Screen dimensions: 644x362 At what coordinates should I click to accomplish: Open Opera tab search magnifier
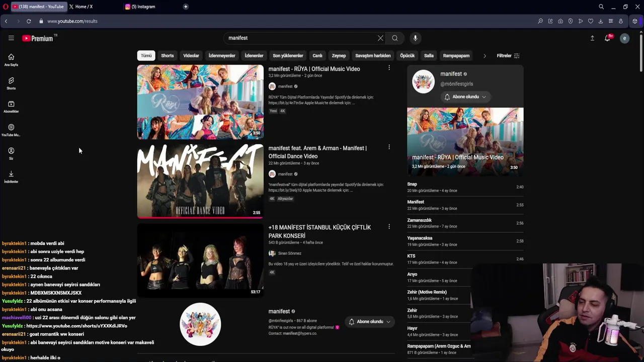(x=601, y=7)
